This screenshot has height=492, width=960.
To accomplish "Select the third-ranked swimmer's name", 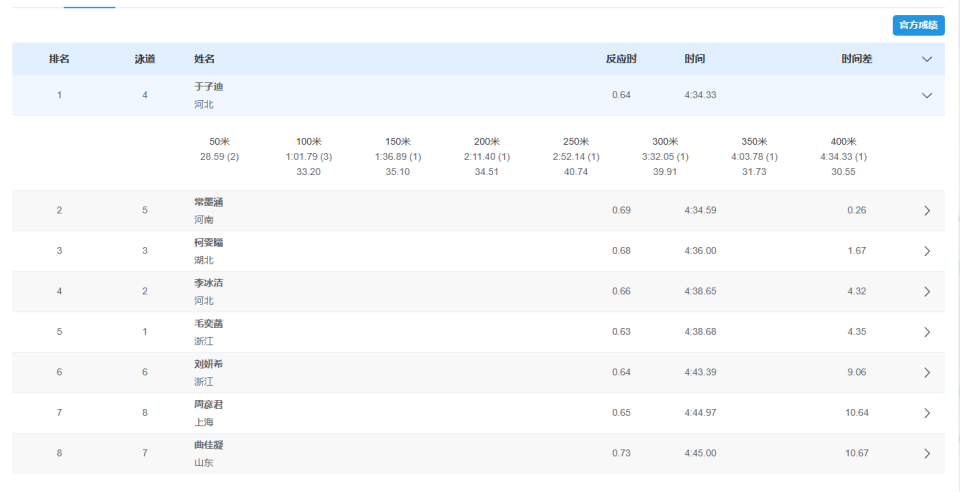I will [209, 243].
